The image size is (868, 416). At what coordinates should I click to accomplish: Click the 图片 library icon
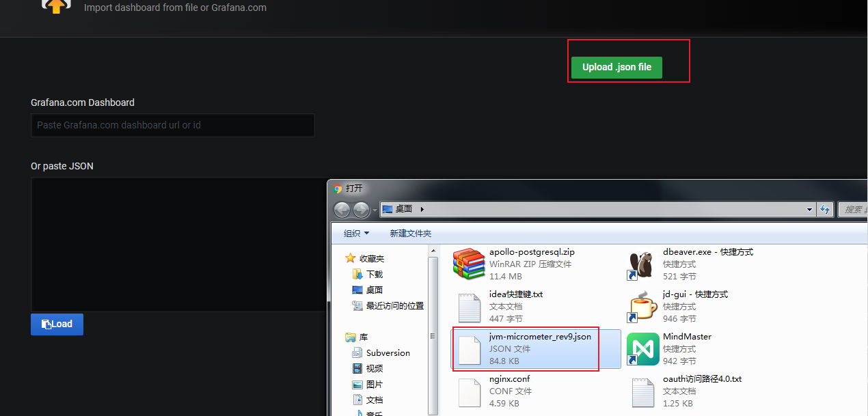[357, 384]
